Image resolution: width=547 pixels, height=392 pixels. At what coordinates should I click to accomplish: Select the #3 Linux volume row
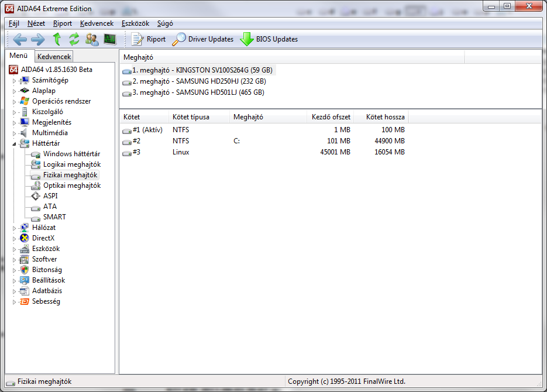coord(264,152)
